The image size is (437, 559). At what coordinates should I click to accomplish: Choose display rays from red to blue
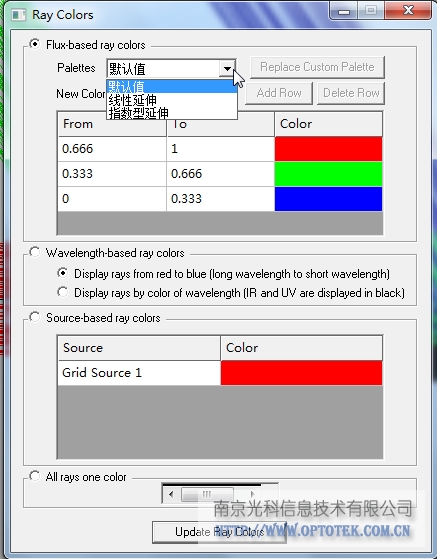pyautogui.click(x=63, y=273)
